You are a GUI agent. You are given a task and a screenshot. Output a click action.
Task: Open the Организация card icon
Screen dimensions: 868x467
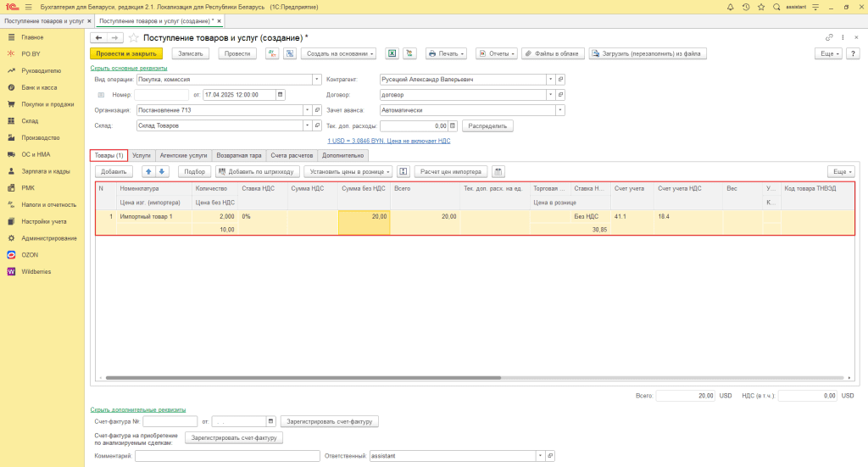(317, 110)
